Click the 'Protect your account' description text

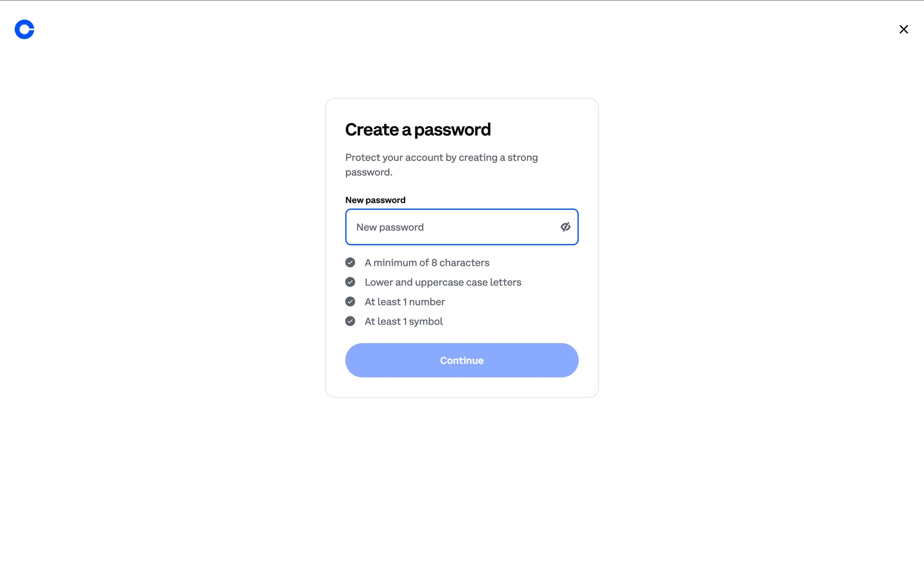pos(441,158)
